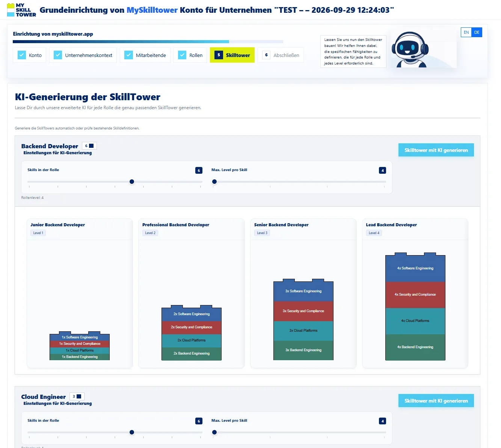The image size is (501, 448).
Task: Click the Backend Developer 'Max. Level pro Skill' slider handle
Action: pos(214,182)
